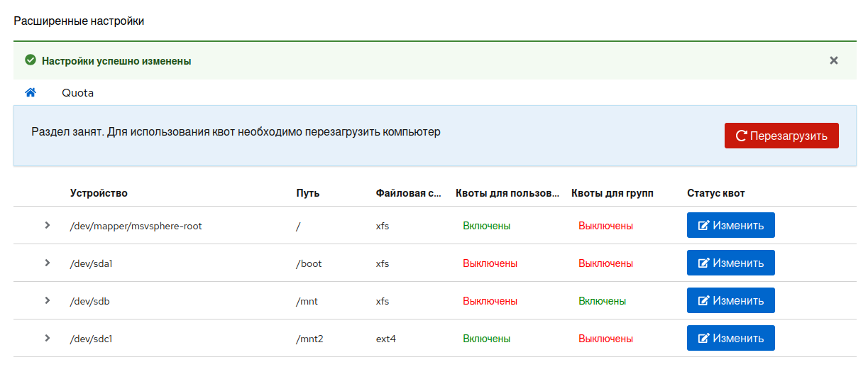Click the home breadcrumb icon
This screenshot has height=377, width=868.
click(x=31, y=92)
